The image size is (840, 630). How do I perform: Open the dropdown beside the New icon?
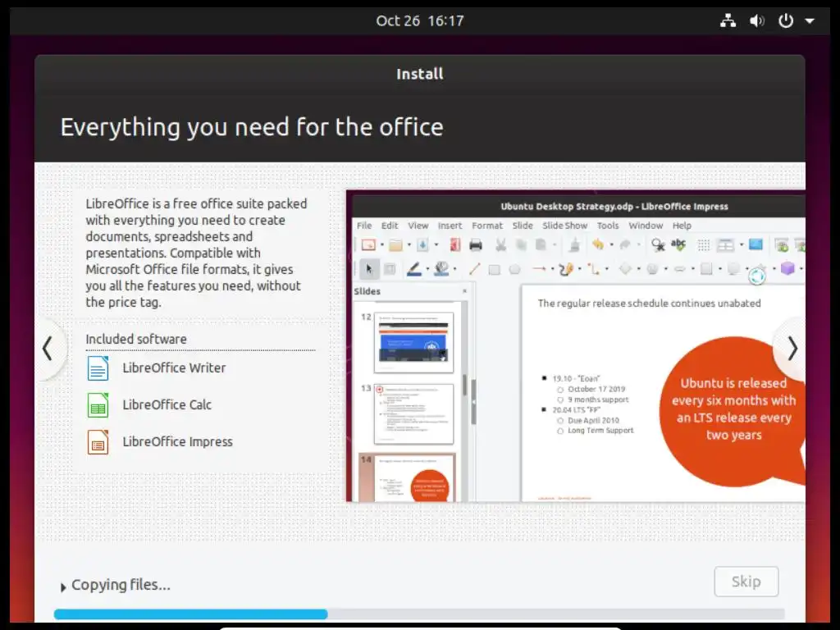click(382, 245)
